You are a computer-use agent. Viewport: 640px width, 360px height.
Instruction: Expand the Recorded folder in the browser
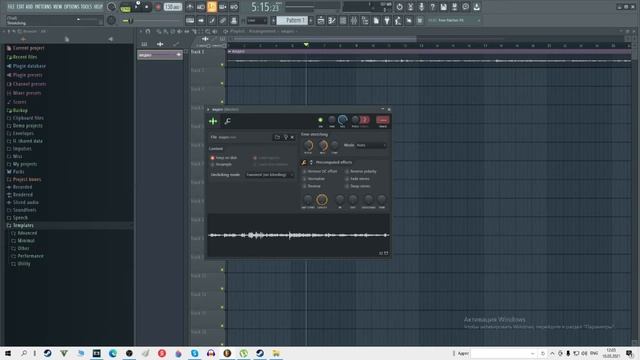pyautogui.click(x=22, y=187)
